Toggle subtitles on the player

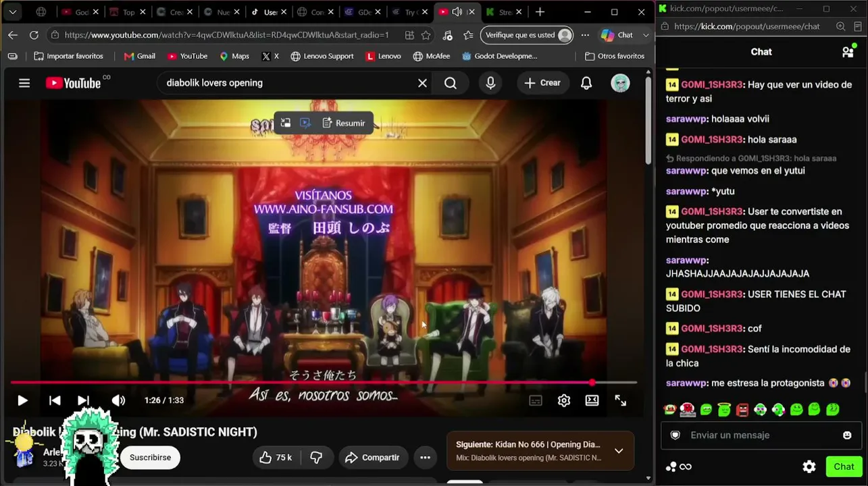536,400
